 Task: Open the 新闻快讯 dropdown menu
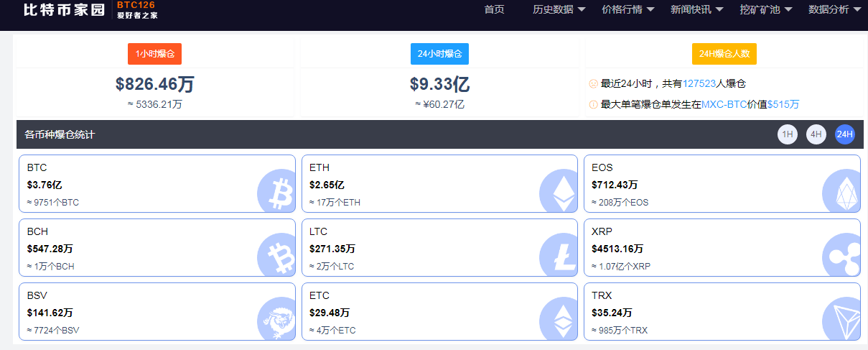(697, 9)
